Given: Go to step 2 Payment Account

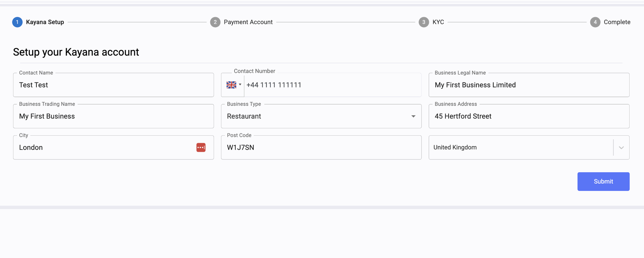Looking at the screenshot, I should point(241,22).
